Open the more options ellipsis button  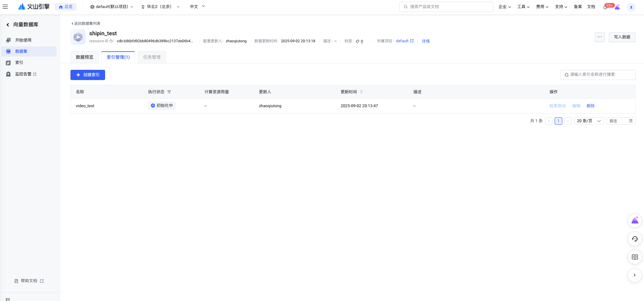pyautogui.click(x=600, y=37)
